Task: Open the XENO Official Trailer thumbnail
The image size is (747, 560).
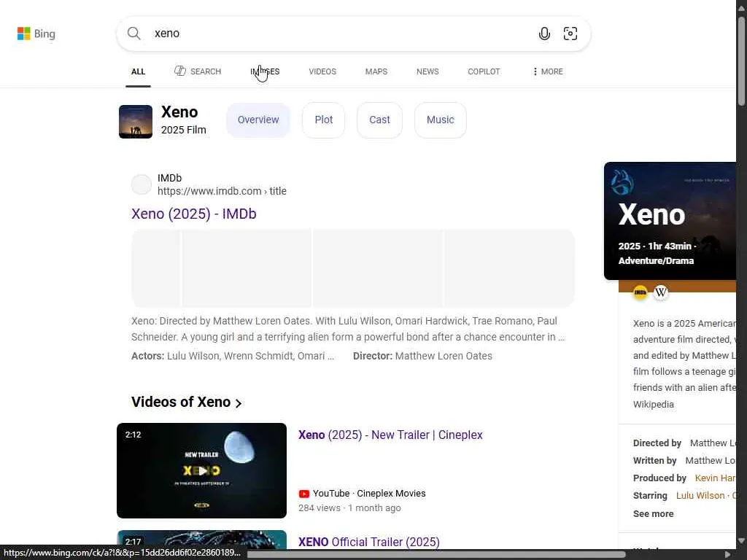Action: [201, 540]
